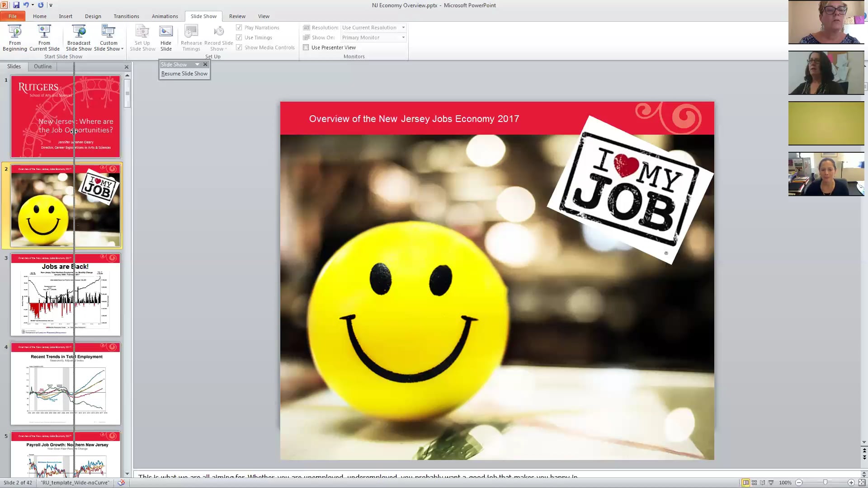Toggle the Use Timings checkbox
Image resolution: width=868 pixels, height=488 pixels.
pyautogui.click(x=239, y=37)
